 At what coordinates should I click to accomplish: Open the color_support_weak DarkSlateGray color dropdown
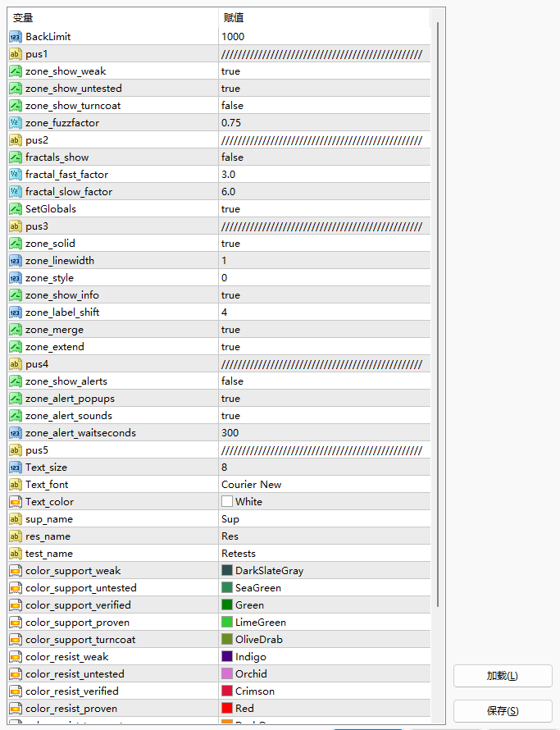(325, 571)
